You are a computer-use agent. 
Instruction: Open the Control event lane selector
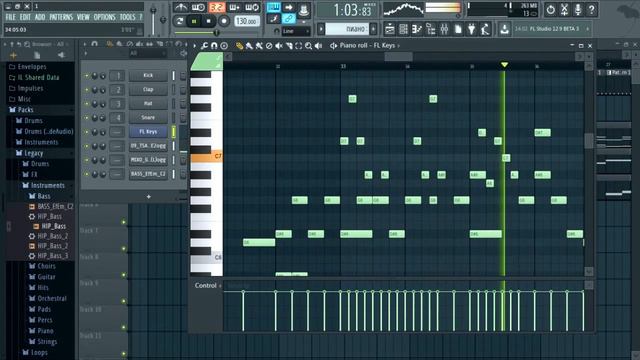(x=208, y=285)
